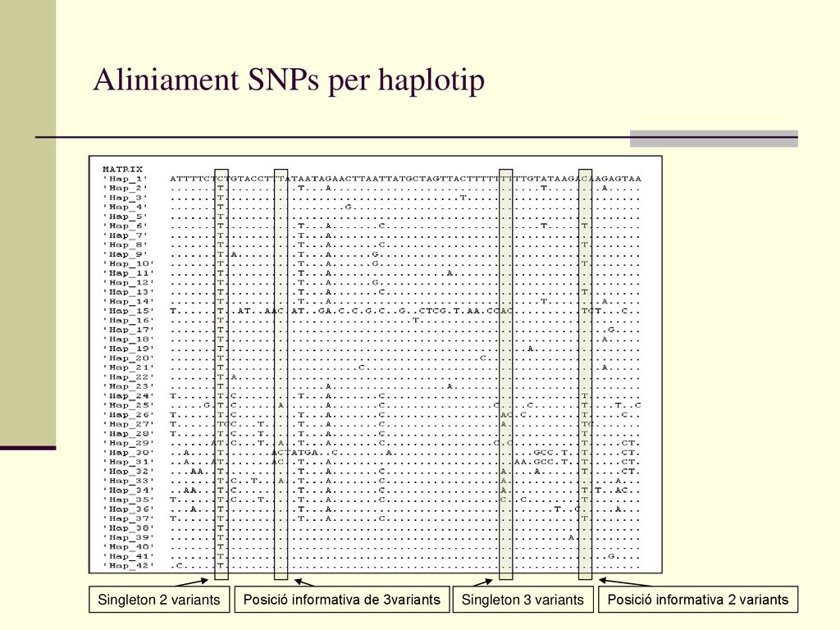
Task: Click the "Singleton 3 variants" label box
Action: (x=523, y=600)
